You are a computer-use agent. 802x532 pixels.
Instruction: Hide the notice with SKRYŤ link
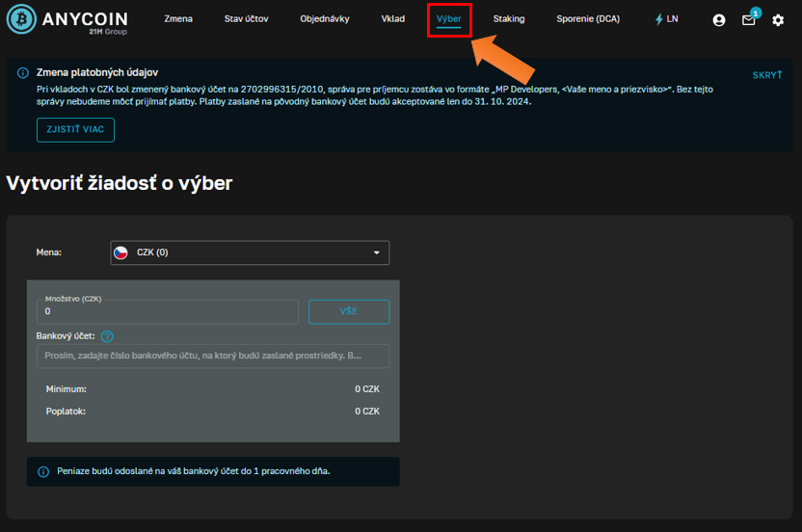(766, 74)
